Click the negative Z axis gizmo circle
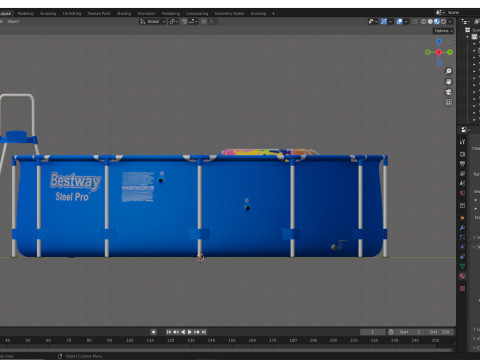This screenshot has width=480, height=360. click(439, 63)
